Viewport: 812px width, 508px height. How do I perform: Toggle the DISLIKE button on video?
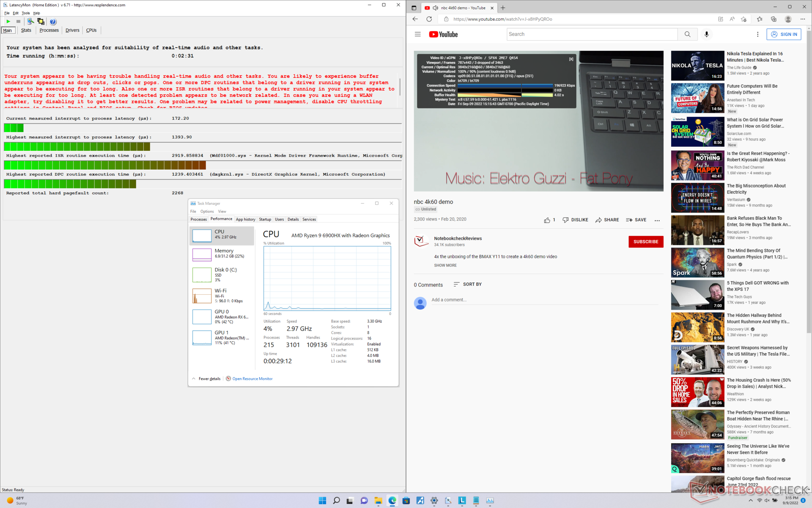575,220
